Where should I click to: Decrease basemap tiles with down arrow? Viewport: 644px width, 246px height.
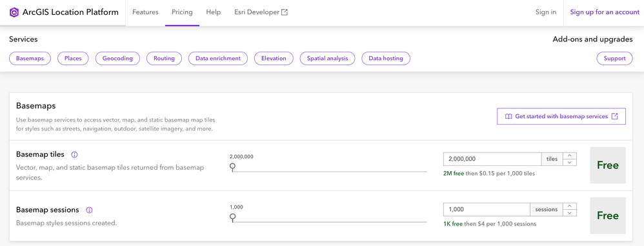coord(570,162)
